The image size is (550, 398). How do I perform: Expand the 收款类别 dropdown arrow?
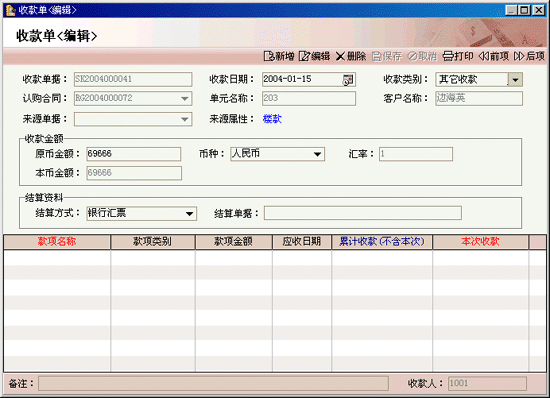click(515, 80)
